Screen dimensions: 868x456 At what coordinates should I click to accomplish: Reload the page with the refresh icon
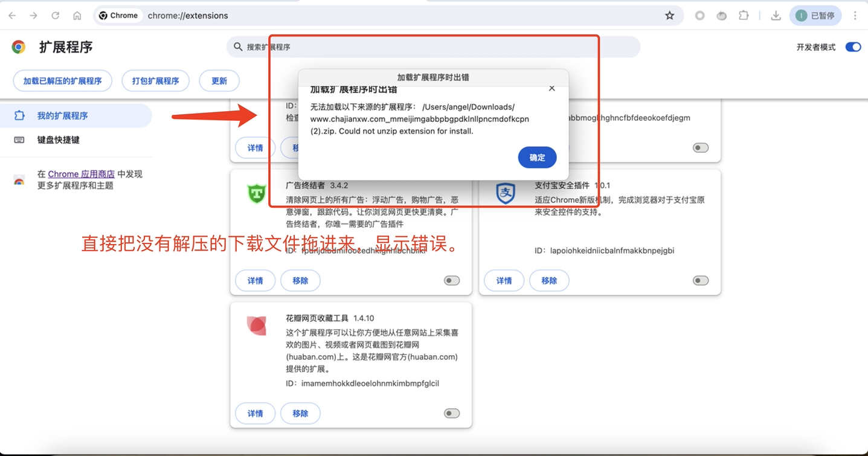point(55,16)
